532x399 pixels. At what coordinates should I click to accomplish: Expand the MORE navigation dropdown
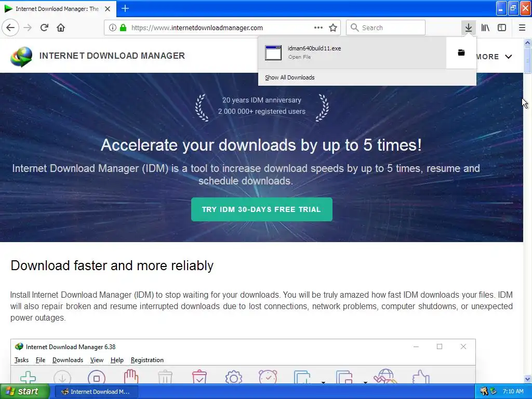click(494, 57)
